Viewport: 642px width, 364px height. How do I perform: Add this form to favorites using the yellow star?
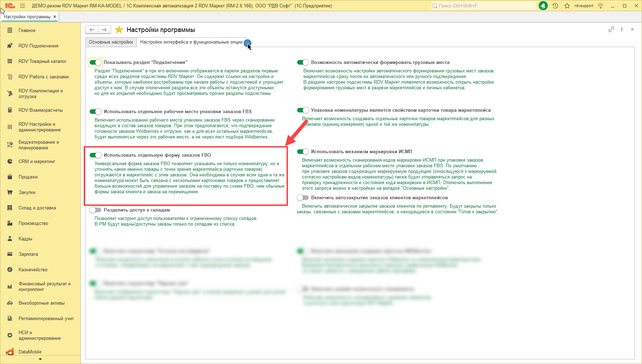click(x=119, y=30)
